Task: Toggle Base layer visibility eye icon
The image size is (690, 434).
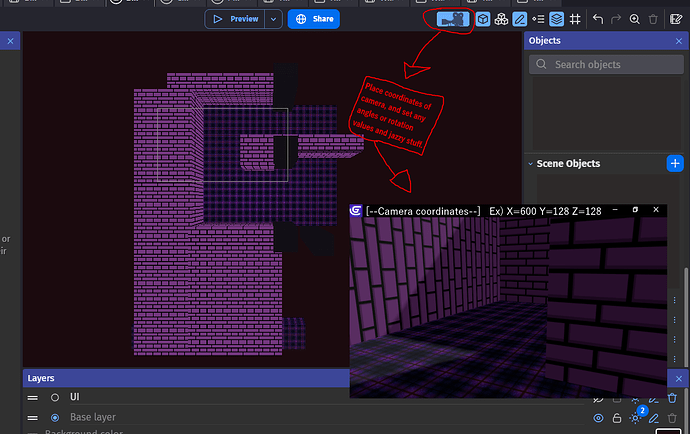Action: (599, 417)
